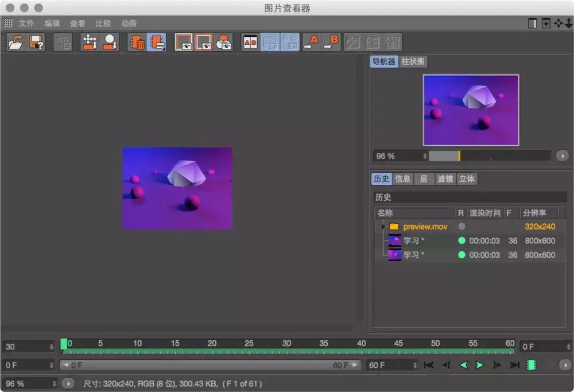Viewport: 574px width, 392px height.
Task: Set current image as compare A
Action: click(x=313, y=42)
